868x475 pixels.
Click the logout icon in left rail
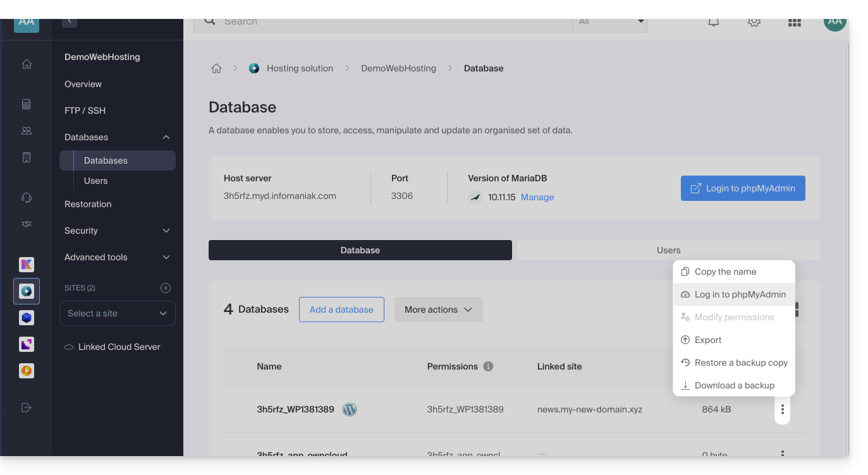point(27,407)
